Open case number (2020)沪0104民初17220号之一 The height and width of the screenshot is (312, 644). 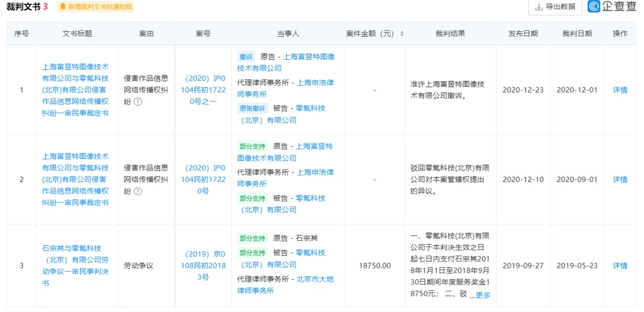203,90
